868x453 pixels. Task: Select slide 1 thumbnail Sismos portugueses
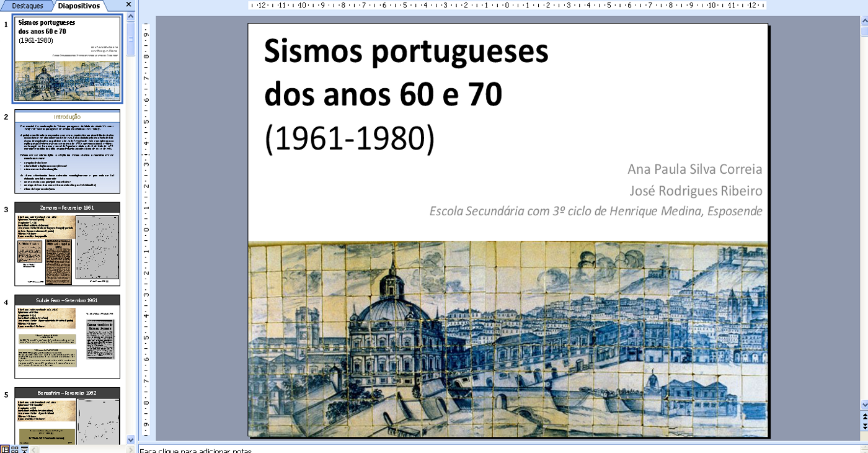[x=68, y=59]
